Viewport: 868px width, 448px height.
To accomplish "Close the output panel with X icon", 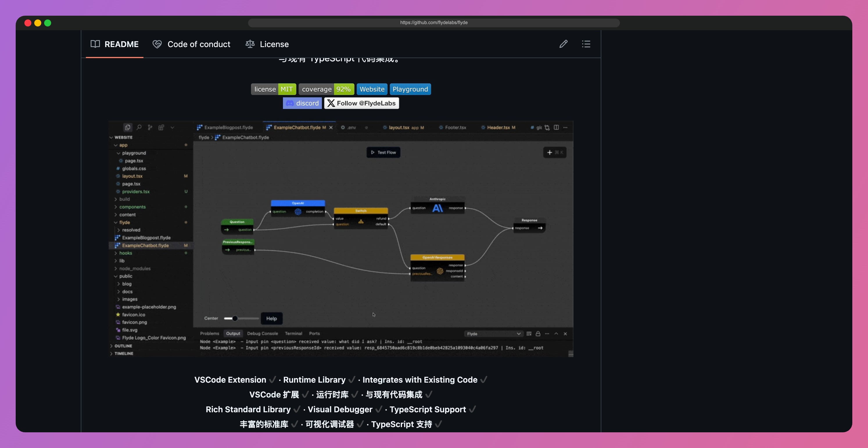I will pyautogui.click(x=565, y=334).
